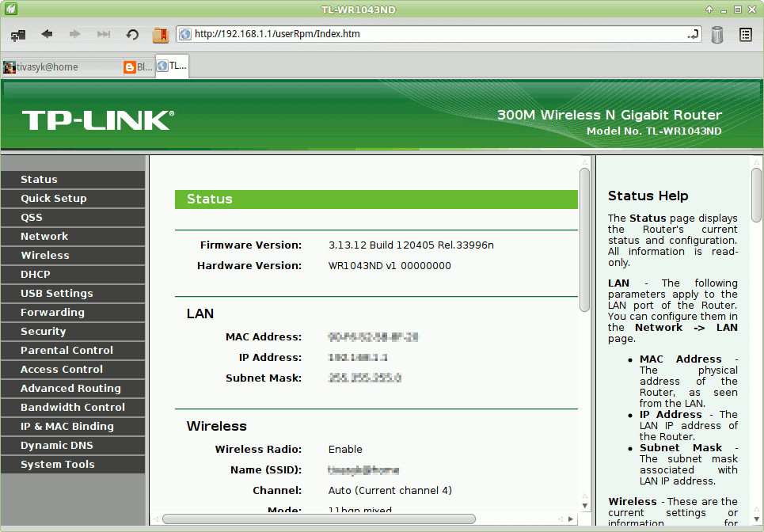Click the help pane scrollbar thumb

point(756,195)
